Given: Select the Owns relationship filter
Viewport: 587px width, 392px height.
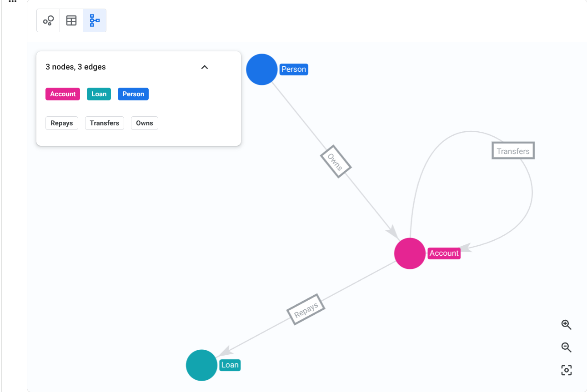Looking at the screenshot, I should (144, 123).
